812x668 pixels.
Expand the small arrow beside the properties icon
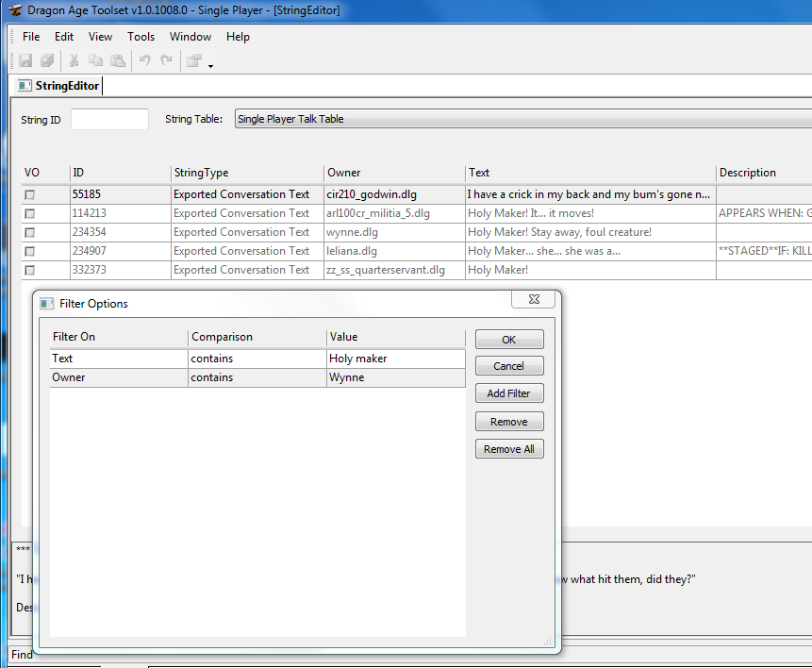click(210, 65)
